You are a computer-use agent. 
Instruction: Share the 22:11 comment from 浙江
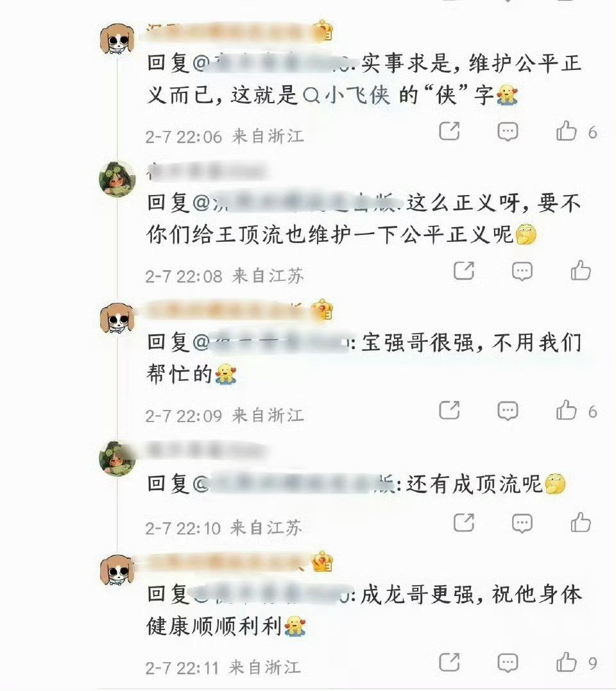[x=449, y=662]
